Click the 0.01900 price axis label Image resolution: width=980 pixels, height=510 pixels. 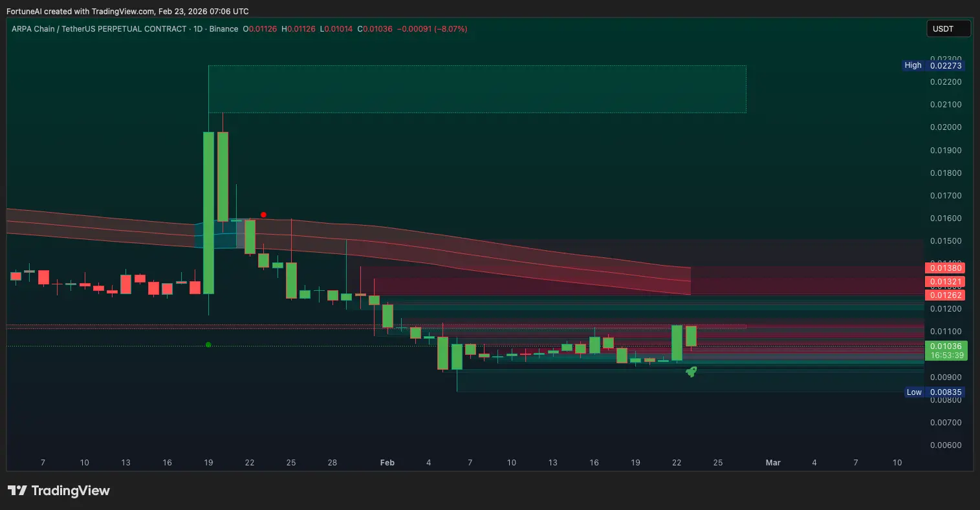(946, 151)
